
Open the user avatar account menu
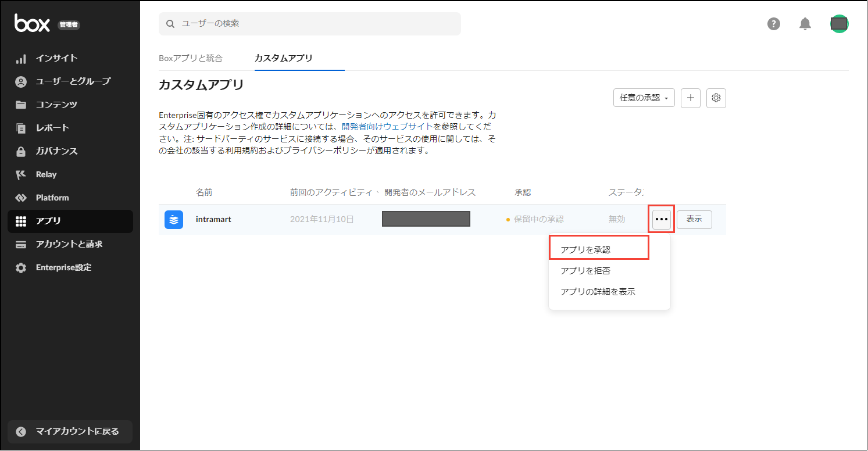pos(839,24)
